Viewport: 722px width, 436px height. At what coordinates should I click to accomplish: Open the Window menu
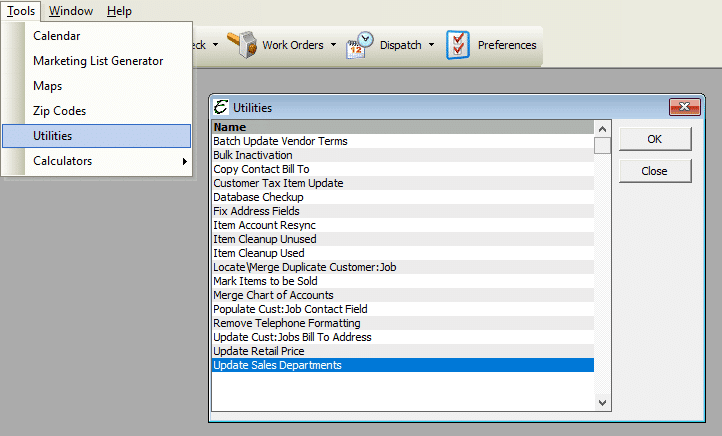pyautogui.click(x=71, y=11)
